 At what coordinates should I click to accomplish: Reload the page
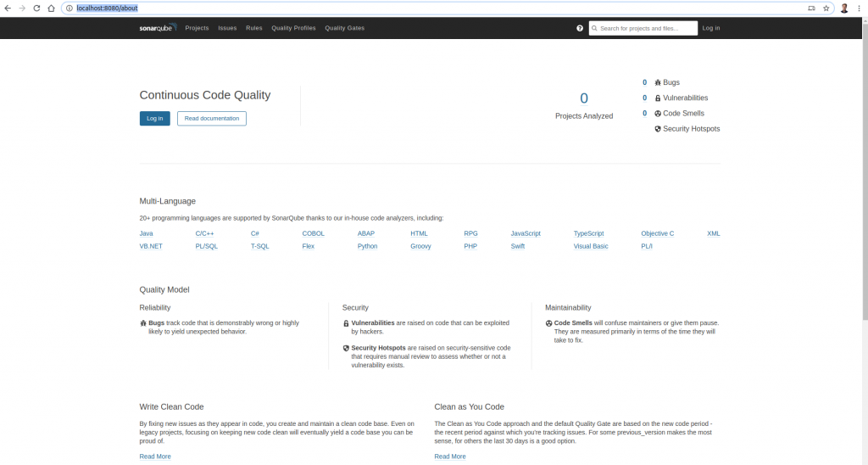click(36, 8)
